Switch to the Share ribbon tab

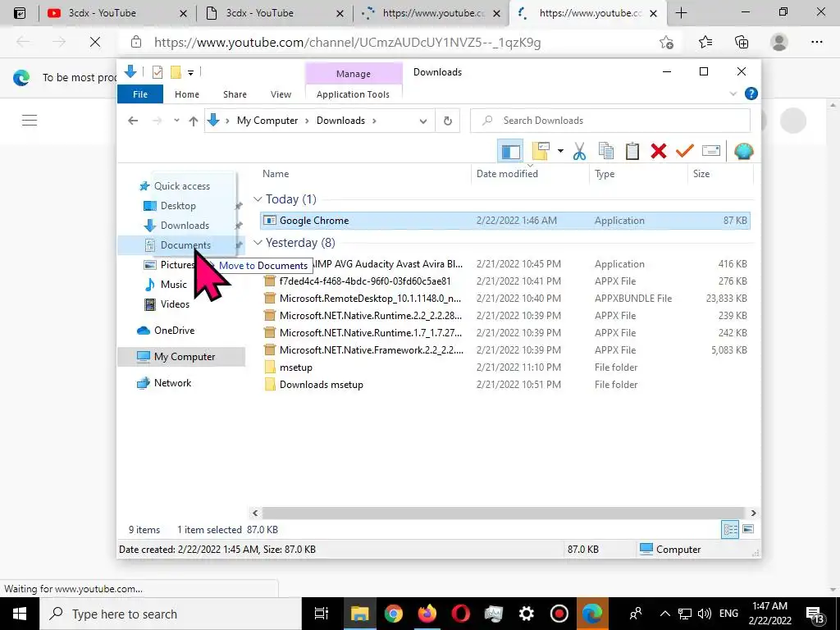tap(235, 94)
